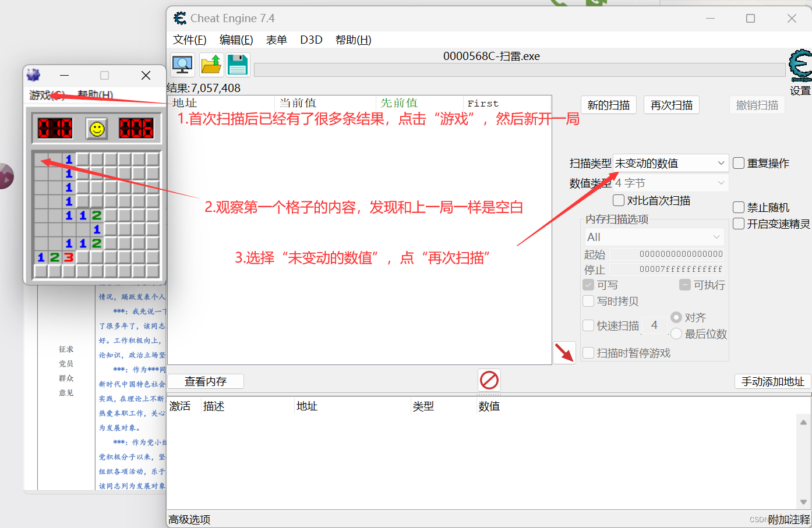Toggle the 扫描时暂停游戏 checkbox
Image resolution: width=812 pixels, height=528 pixels.
point(588,353)
